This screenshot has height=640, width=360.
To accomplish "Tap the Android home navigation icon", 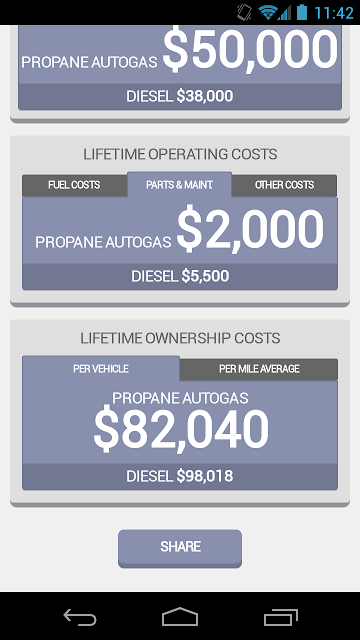I will click(x=180, y=616).
